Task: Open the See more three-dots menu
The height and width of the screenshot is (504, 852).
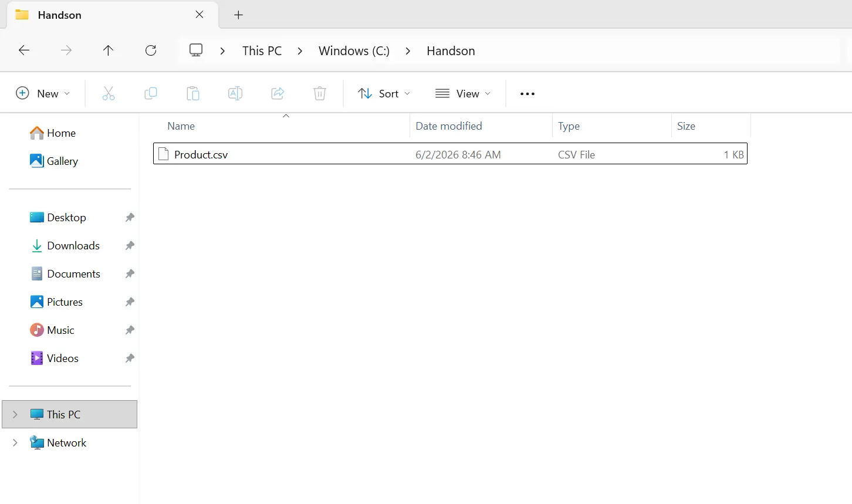Action: (528, 94)
